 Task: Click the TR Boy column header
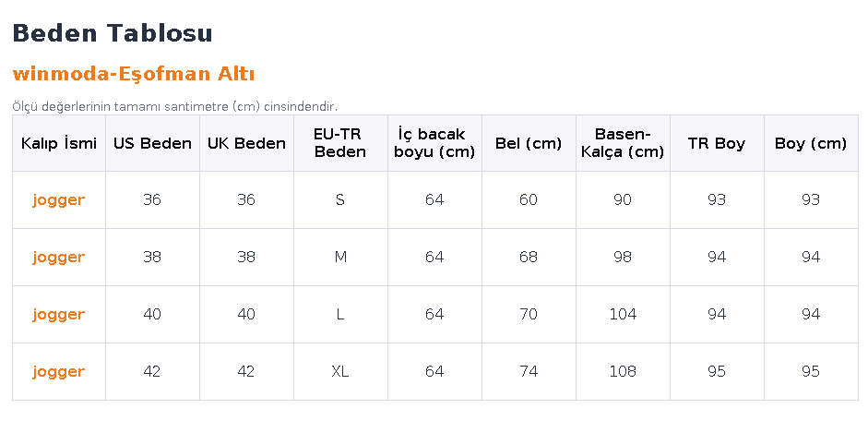(x=717, y=143)
